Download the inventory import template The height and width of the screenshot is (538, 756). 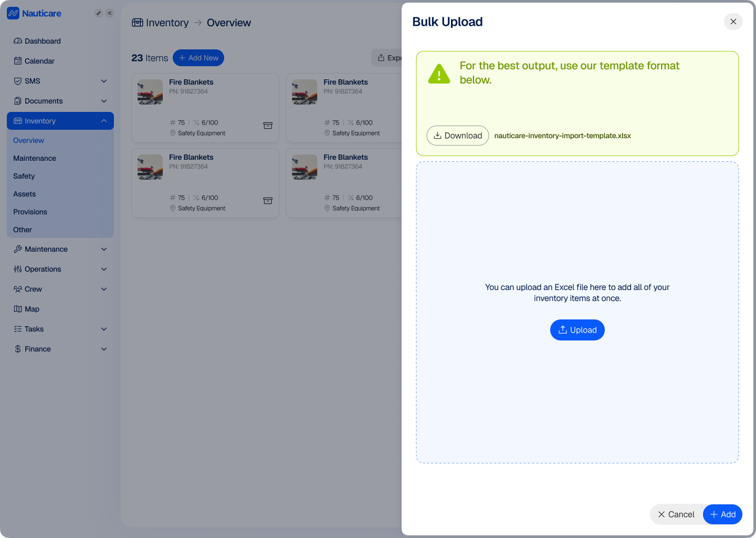click(x=458, y=136)
